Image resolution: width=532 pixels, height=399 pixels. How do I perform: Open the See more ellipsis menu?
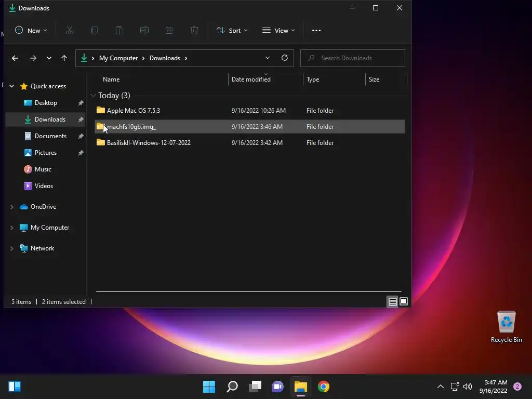(316, 31)
